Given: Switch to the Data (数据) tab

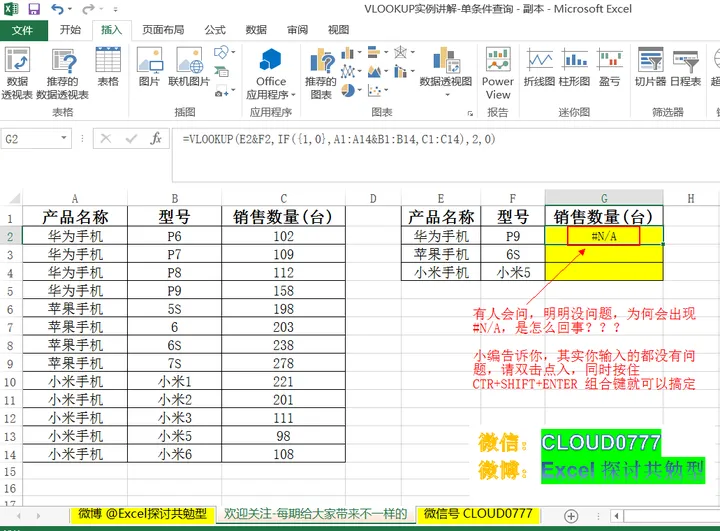Looking at the screenshot, I should tap(256, 30).
